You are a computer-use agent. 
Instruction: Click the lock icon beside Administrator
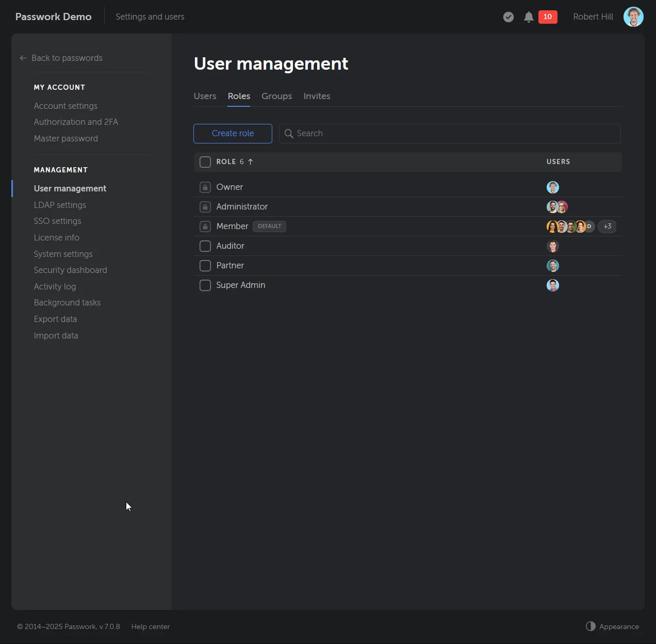click(205, 207)
